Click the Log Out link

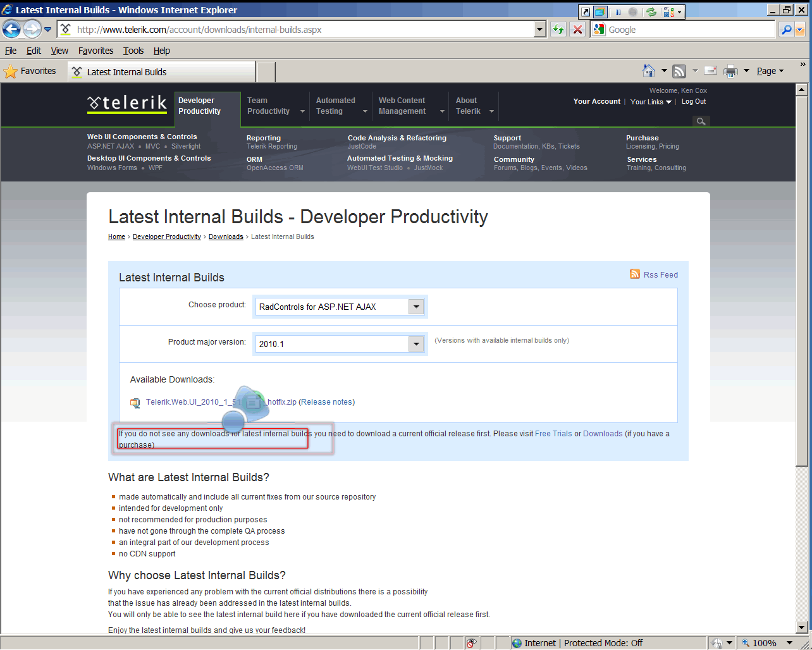click(x=694, y=101)
